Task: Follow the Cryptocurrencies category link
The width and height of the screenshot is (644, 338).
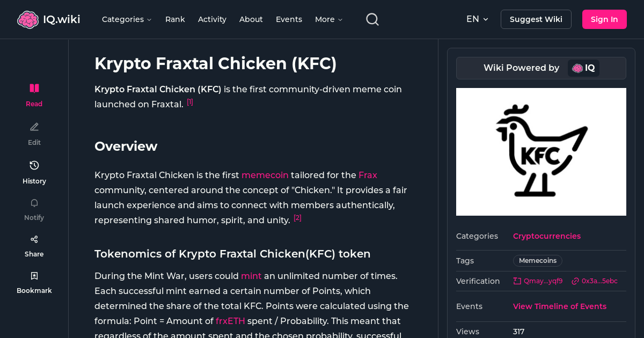Action: click(x=546, y=236)
